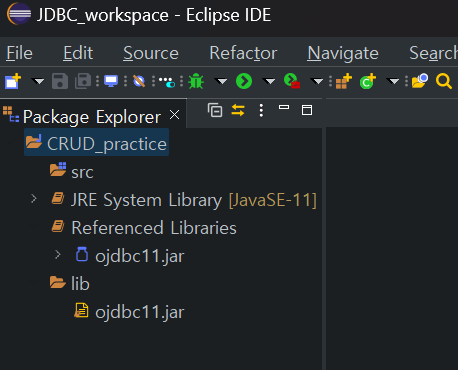Click the Save All icon
Screen dimensions: 458x370
83,81
